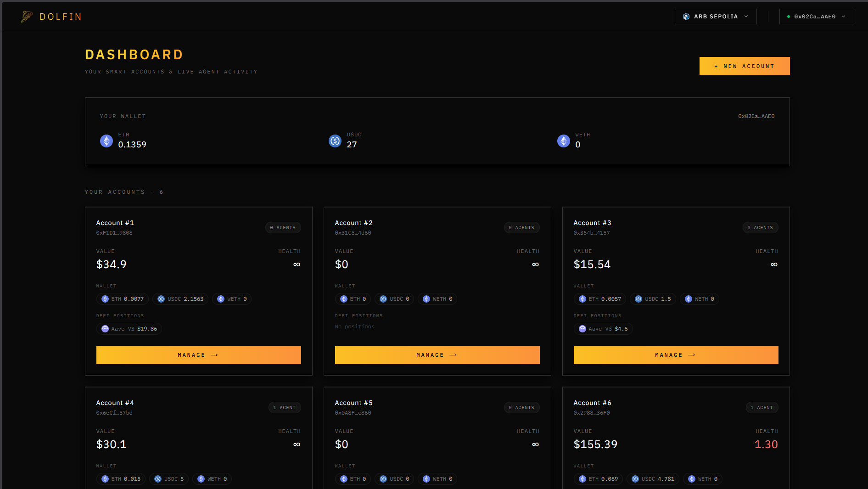Click the ETH icon in Your Wallet

click(106, 141)
